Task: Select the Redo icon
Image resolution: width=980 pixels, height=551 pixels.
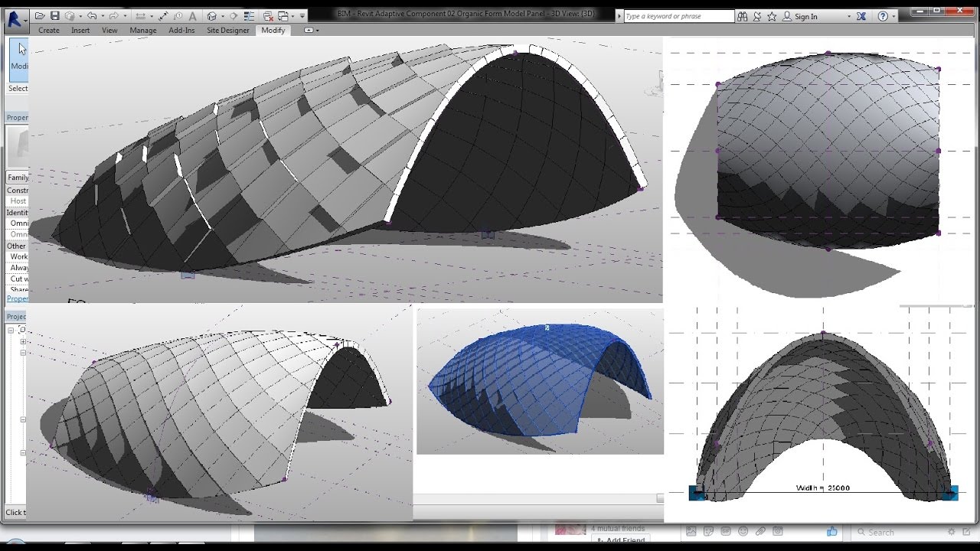Action: pos(113,15)
